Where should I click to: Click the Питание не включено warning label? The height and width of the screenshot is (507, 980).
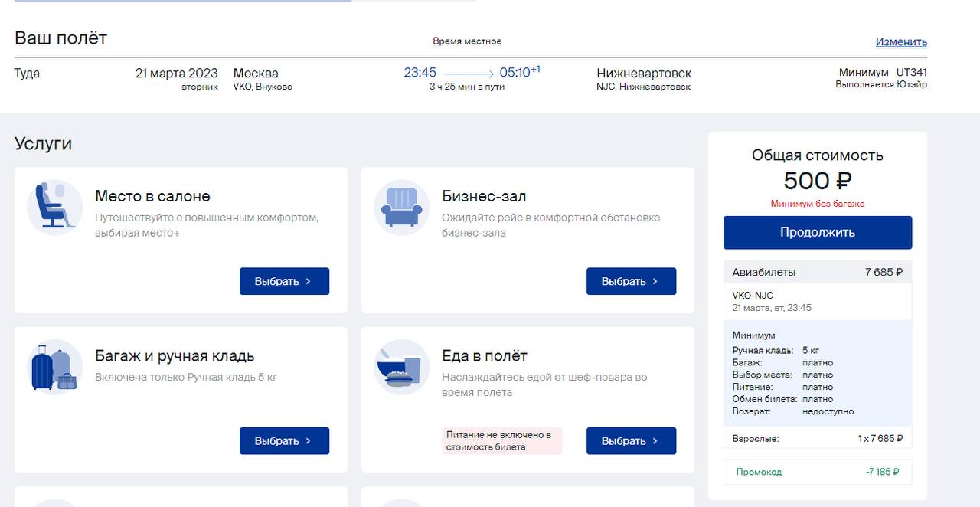coord(501,441)
